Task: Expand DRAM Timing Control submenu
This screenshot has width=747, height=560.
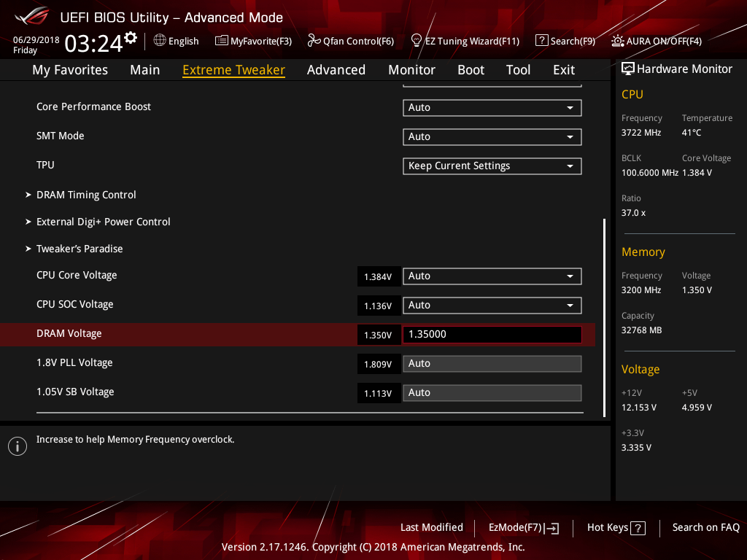Action: click(x=86, y=195)
